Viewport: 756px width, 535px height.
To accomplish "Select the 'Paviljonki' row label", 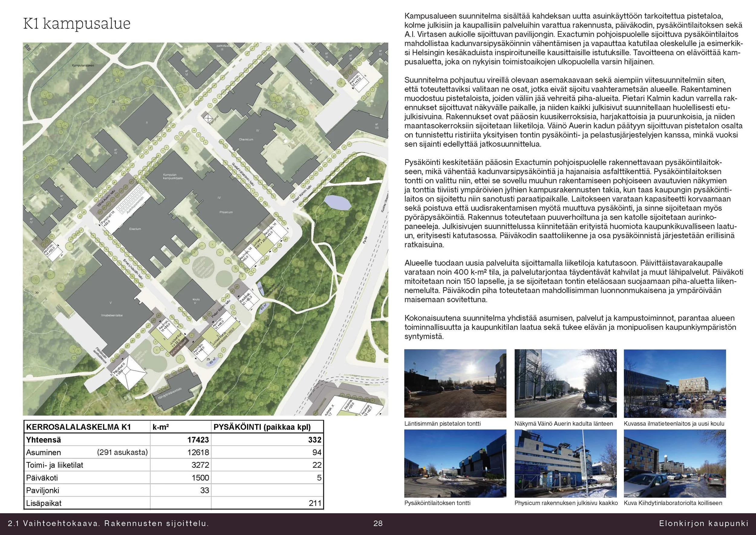I will pos(42,491).
